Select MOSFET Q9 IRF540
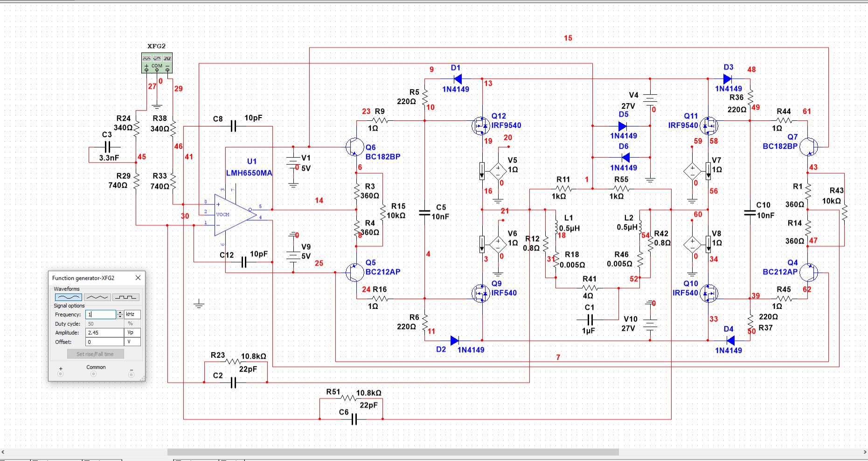Screen dimensions: 868x461 click(x=481, y=293)
